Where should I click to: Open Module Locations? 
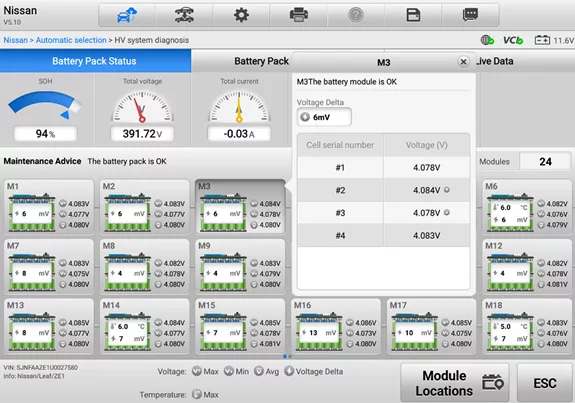pos(455,383)
